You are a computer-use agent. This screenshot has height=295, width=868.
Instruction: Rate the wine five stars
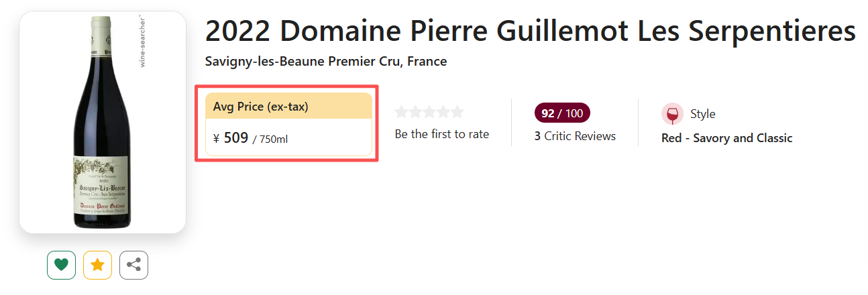click(x=457, y=112)
